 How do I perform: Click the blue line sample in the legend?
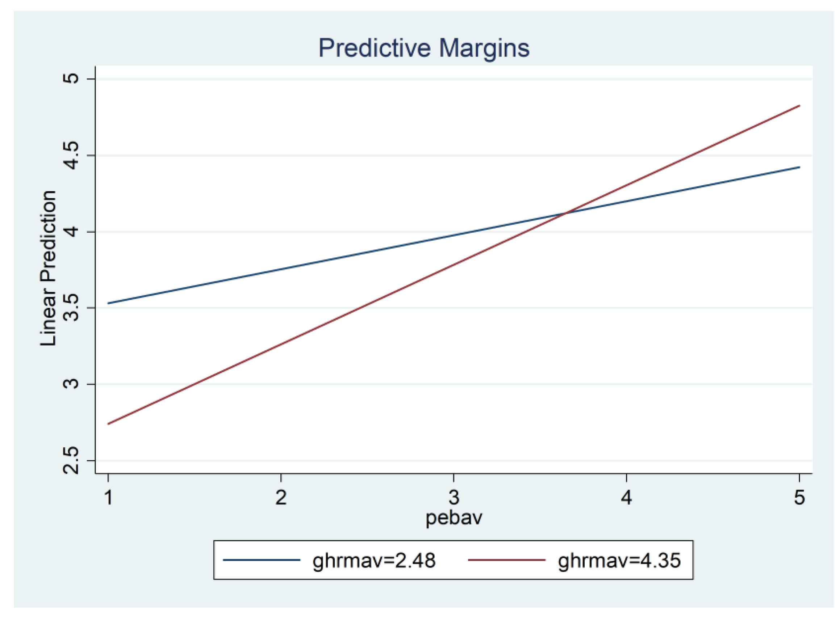262,560
